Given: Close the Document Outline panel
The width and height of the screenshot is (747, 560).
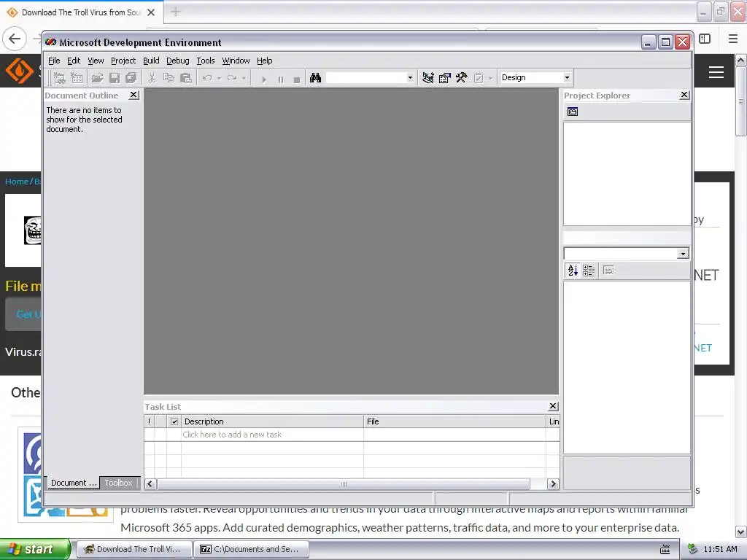Looking at the screenshot, I should pos(134,96).
